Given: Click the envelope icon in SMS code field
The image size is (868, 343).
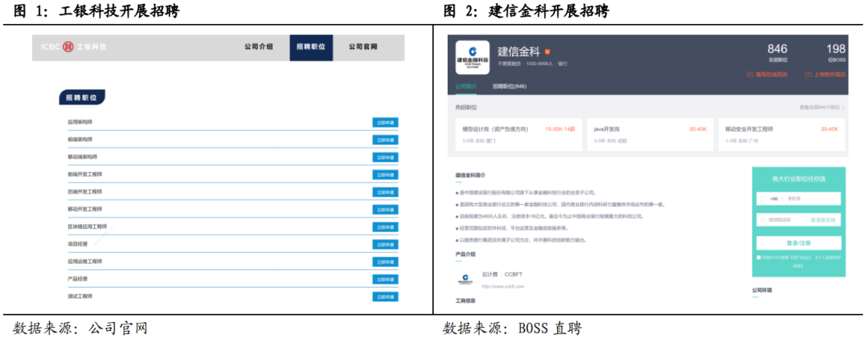Looking at the screenshot, I should coord(764,218).
